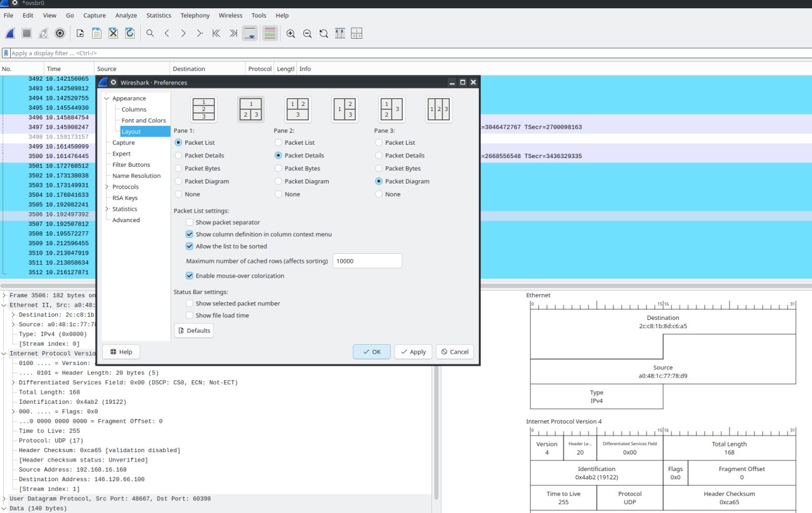Toggle Allow the list to be sorted
Image resolution: width=812 pixels, height=513 pixels.
(x=190, y=246)
